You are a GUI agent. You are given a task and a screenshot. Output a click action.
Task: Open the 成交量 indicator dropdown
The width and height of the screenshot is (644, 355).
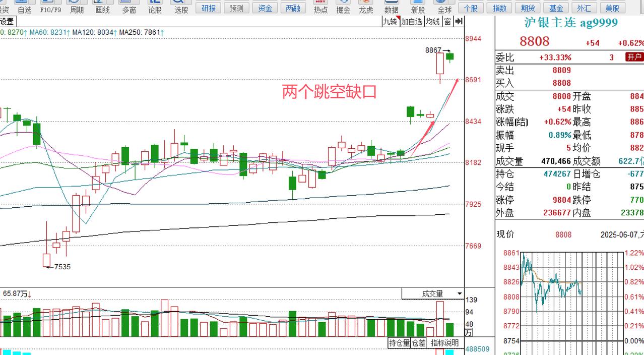tap(433, 293)
